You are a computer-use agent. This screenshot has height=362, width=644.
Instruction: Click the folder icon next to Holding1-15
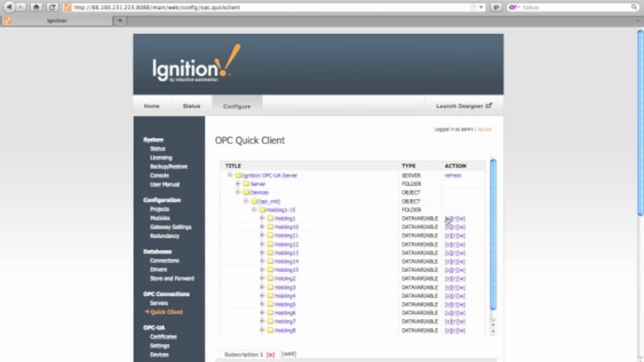tap(262, 210)
